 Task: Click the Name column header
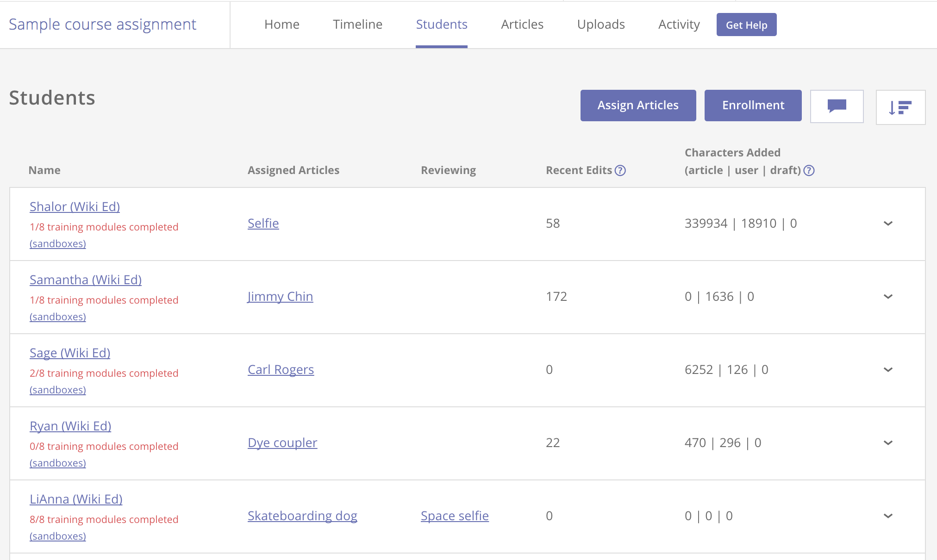(x=44, y=170)
